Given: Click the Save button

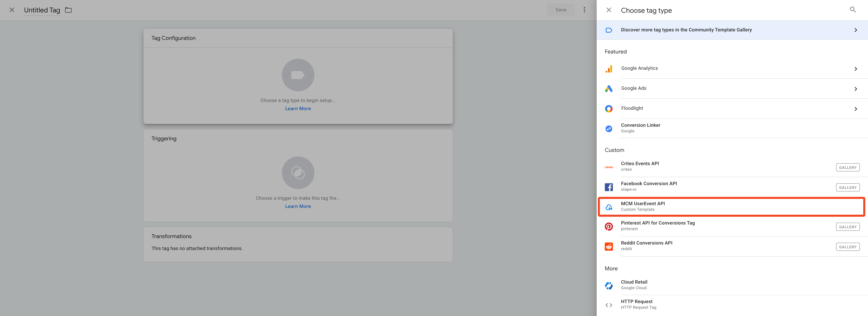Looking at the screenshot, I should [x=561, y=10].
